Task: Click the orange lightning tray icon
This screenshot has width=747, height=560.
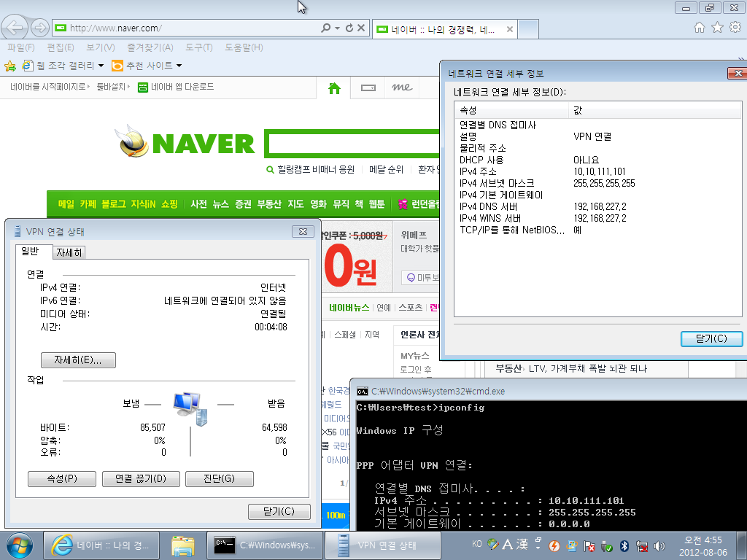Action: coord(554,545)
